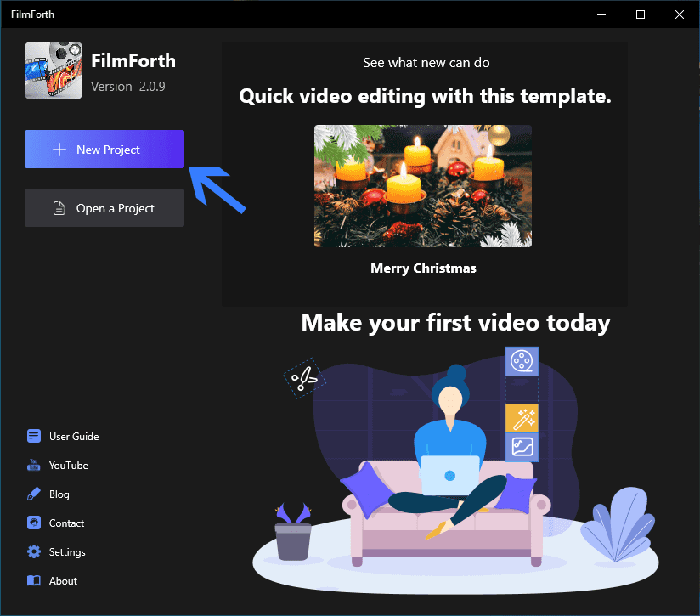
Task: Click the plus icon on New Project
Action: [x=59, y=150]
